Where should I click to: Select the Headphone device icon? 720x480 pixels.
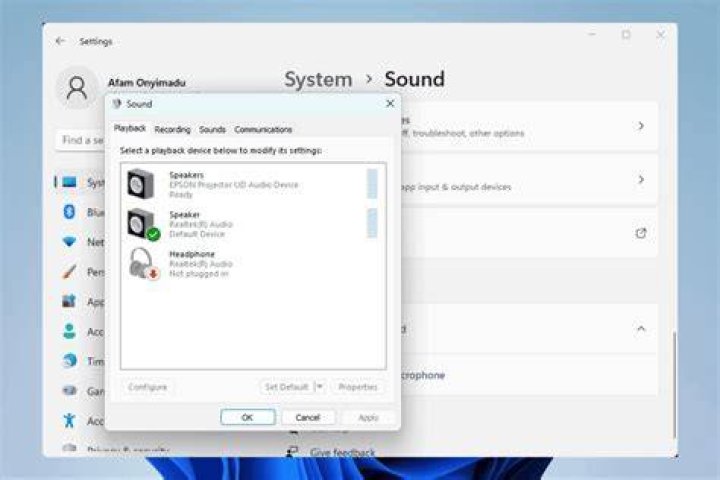coord(143,264)
